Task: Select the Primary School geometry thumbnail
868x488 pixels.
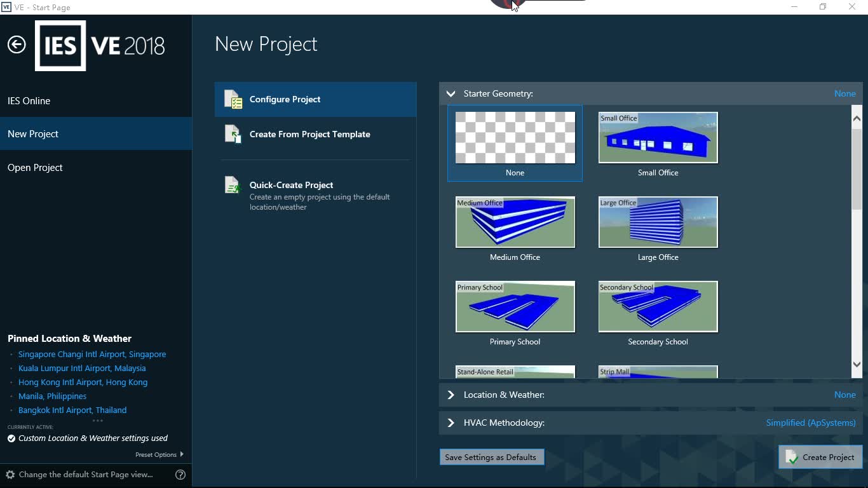Action: pyautogui.click(x=515, y=307)
